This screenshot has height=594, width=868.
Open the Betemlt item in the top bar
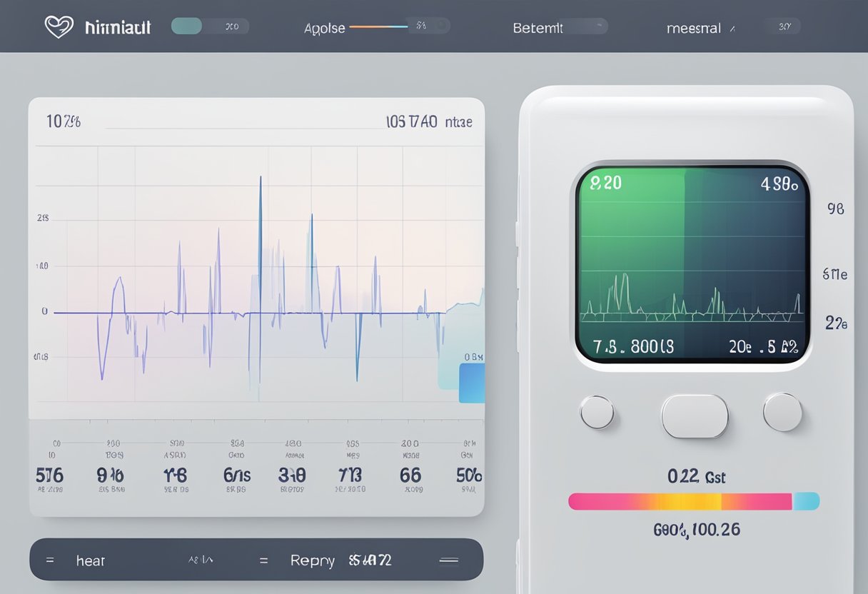[x=538, y=29]
